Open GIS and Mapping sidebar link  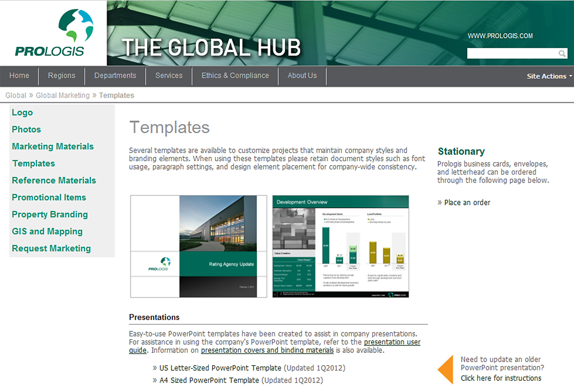click(x=47, y=231)
